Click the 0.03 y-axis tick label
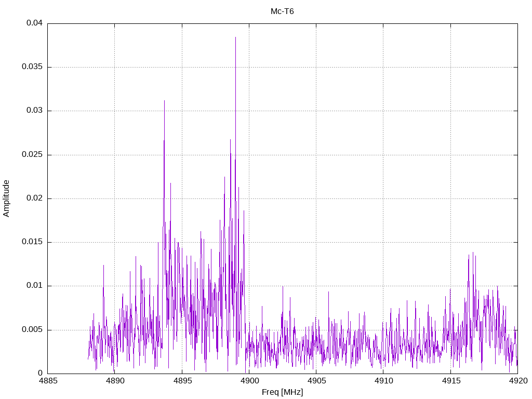532x399 pixels. click(x=35, y=111)
